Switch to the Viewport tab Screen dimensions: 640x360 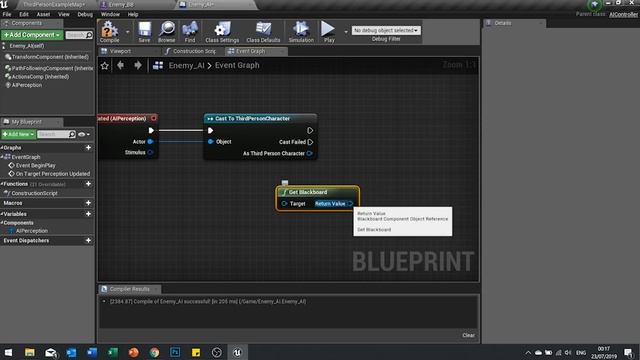point(120,51)
